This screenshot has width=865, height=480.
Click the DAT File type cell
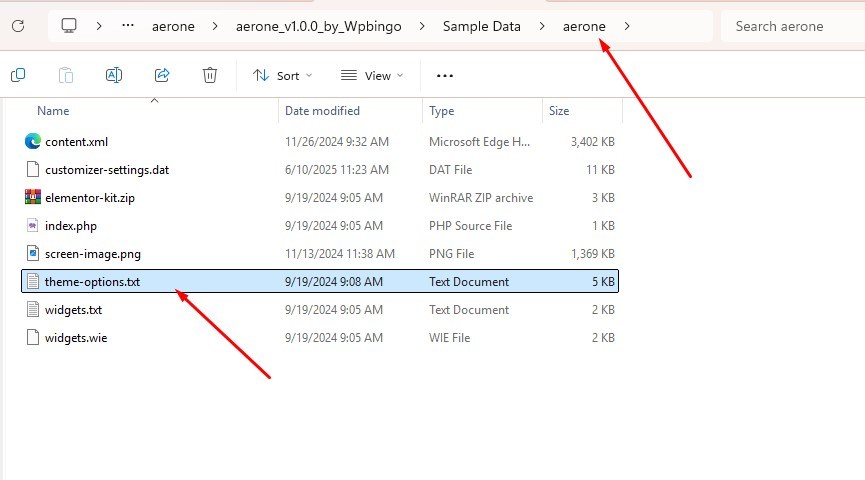pyautogui.click(x=451, y=170)
